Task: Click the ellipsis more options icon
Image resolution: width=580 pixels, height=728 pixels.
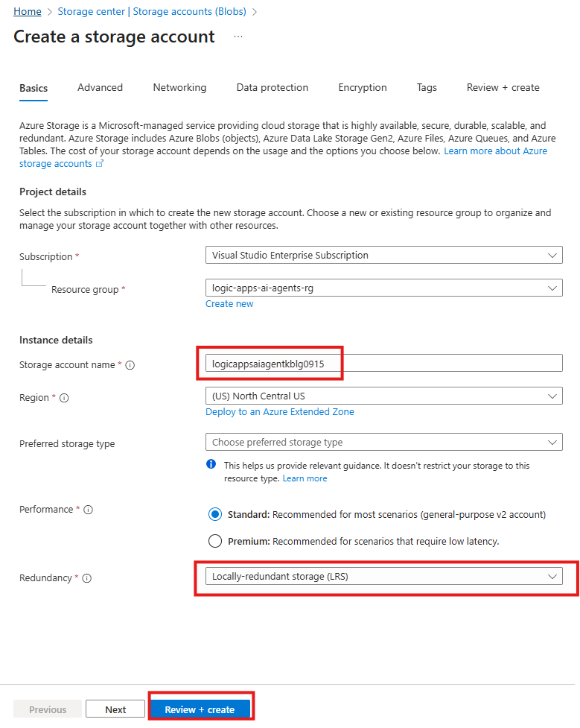Action: click(238, 37)
